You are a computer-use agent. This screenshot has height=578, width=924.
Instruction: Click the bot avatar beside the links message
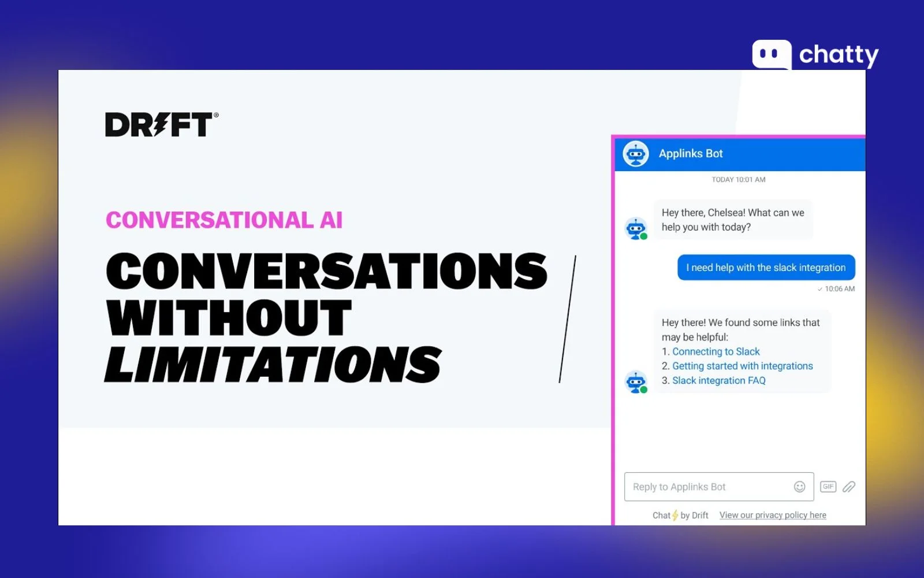coord(636,382)
